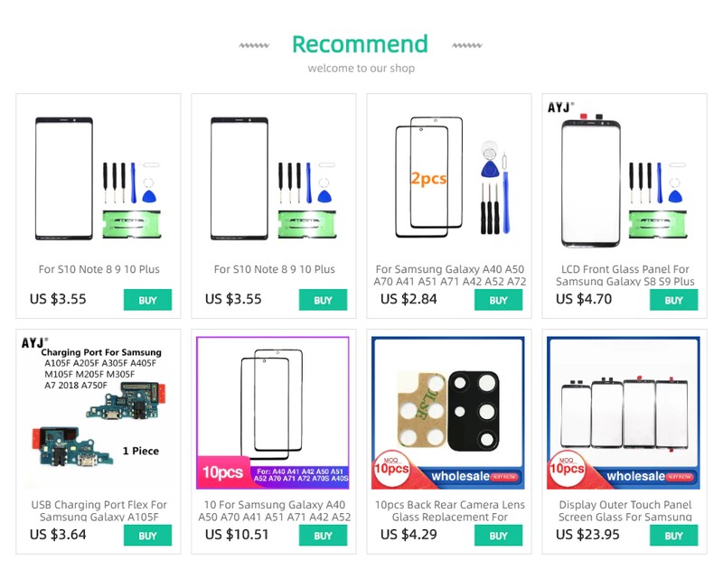Open '10pcs Back Rear Camera Lens' title link
723x588 pixels.
(448, 511)
